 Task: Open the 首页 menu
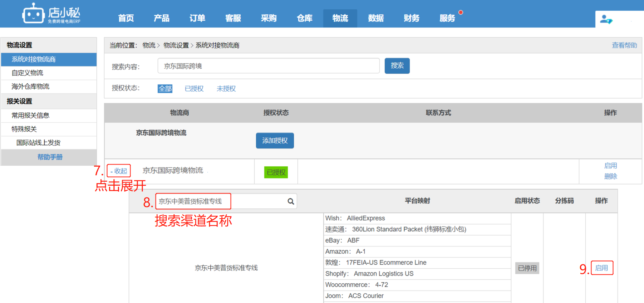click(126, 18)
